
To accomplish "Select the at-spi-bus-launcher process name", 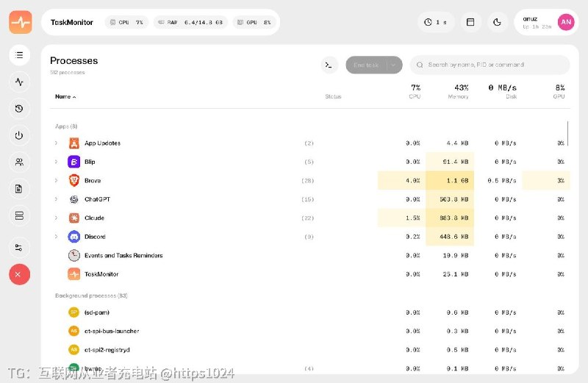I will [112, 331].
